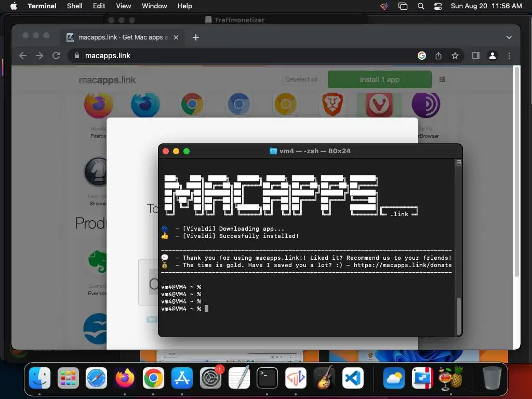532x399 pixels.
Task: Click the Traffmonetizer menu bar icon
Action: [x=384, y=6]
